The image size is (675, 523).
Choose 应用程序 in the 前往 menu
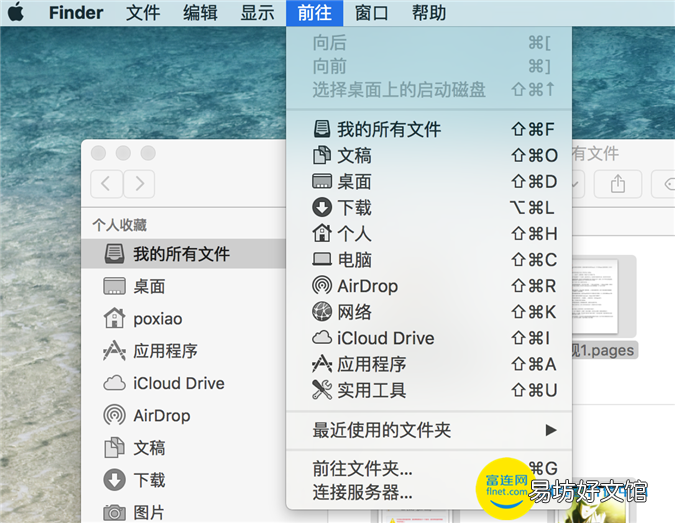tap(429, 364)
